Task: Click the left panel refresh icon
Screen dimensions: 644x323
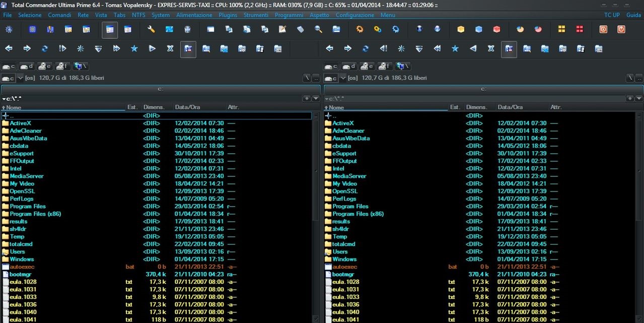Action: (x=45, y=49)
